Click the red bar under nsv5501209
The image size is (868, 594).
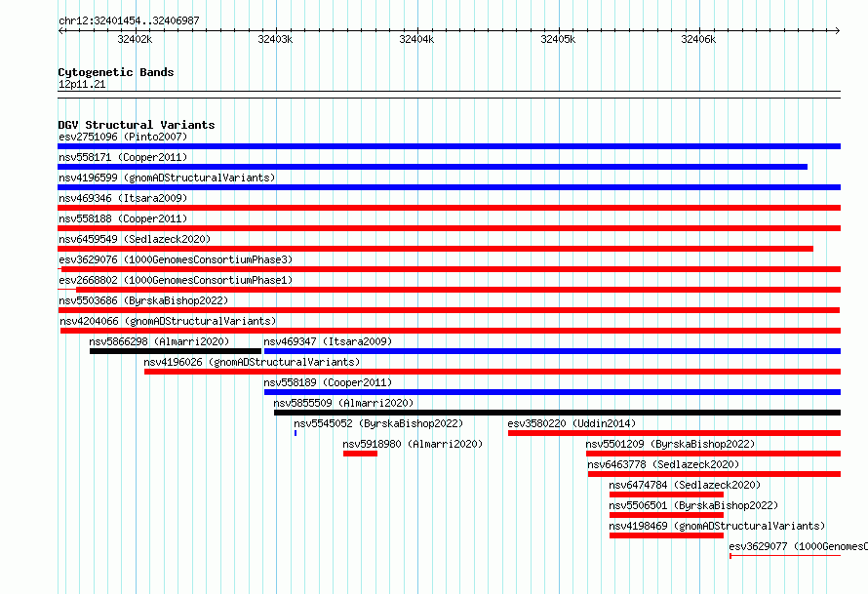[x=714, y=454]
